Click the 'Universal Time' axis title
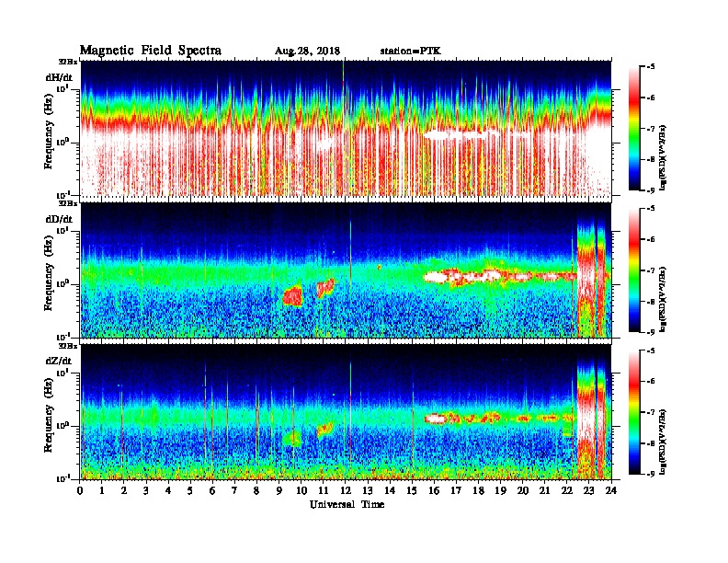728x563 pixels. [x=347, y=504]
